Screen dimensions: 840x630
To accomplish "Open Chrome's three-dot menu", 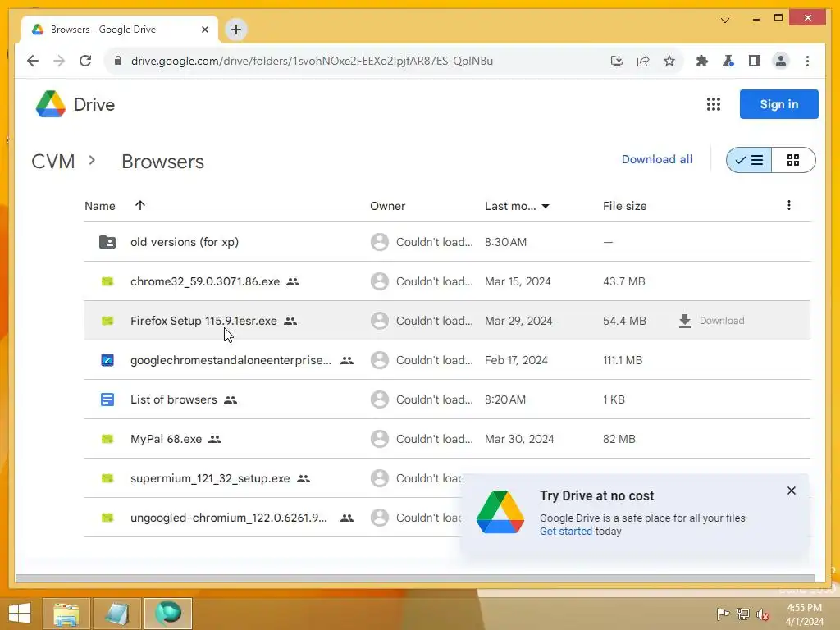I will 807,61.
